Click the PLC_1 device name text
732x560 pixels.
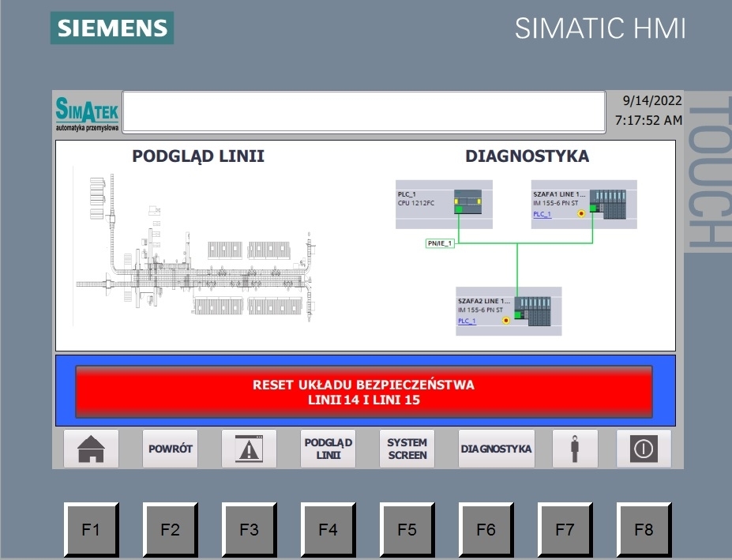click(407, 194)
